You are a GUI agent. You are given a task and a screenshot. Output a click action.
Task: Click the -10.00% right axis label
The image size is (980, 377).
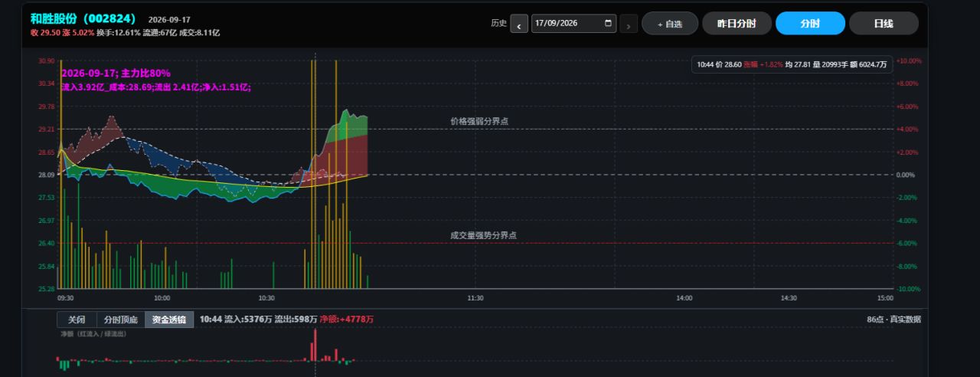(909, 289)
